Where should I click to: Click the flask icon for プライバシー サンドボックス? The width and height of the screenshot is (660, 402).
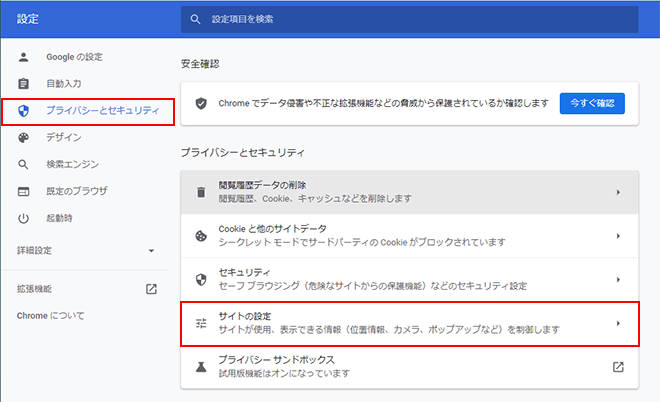pos(200,366)
